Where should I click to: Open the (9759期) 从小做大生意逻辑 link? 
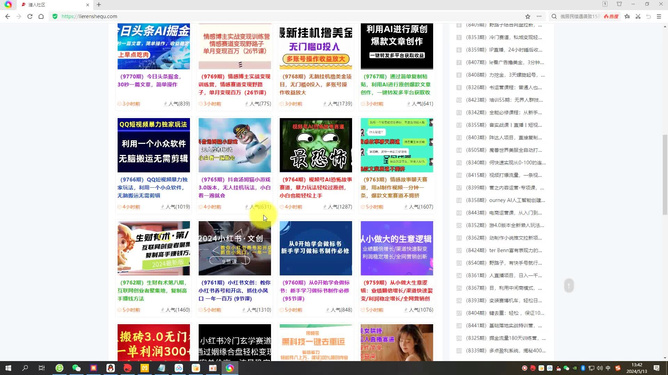tap(397, 291)
